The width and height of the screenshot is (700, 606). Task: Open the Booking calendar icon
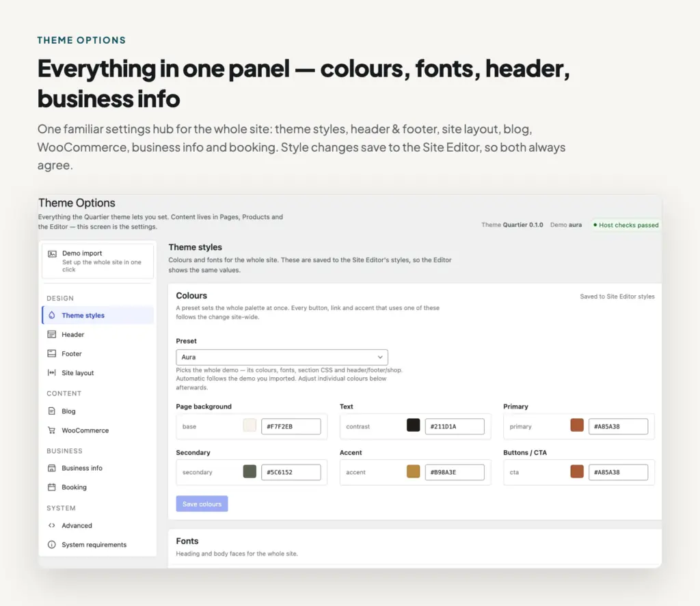(x=52, y=487)
